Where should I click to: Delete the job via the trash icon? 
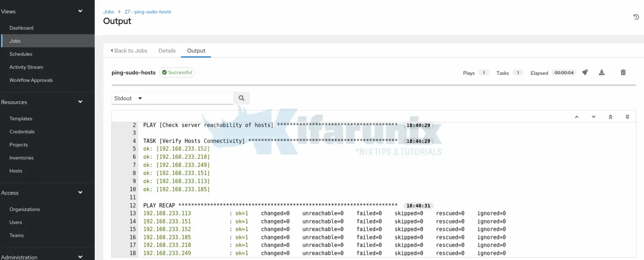[623, 72]
